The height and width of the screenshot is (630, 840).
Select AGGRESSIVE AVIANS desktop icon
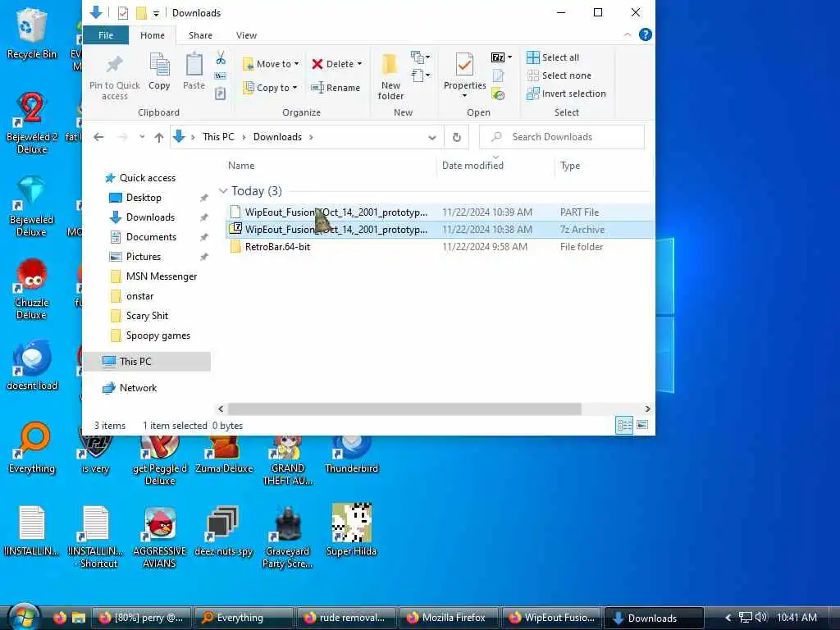tap(160, 537)
